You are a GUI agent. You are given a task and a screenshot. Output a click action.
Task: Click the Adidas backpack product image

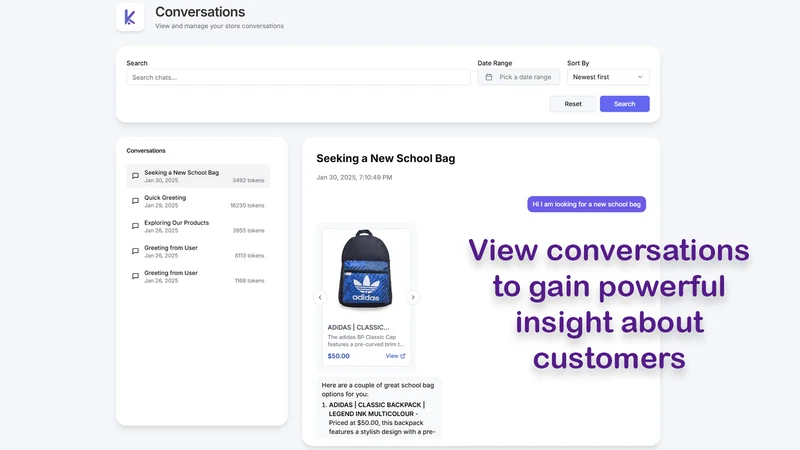pyautogui.click(x=366, y=269)
